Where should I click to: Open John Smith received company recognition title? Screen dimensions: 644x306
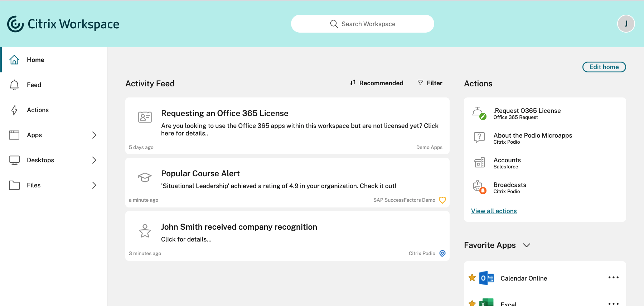pos(239,227)
